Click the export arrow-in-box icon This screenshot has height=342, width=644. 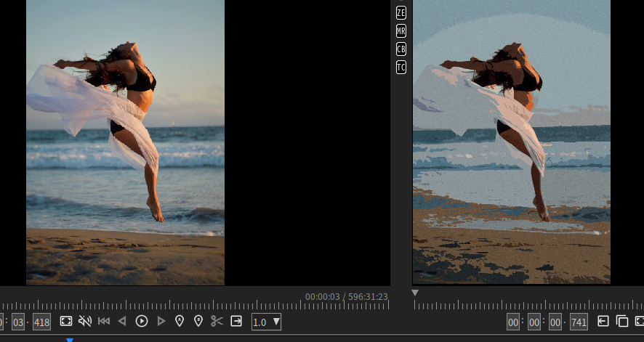[x=236, y=321]
